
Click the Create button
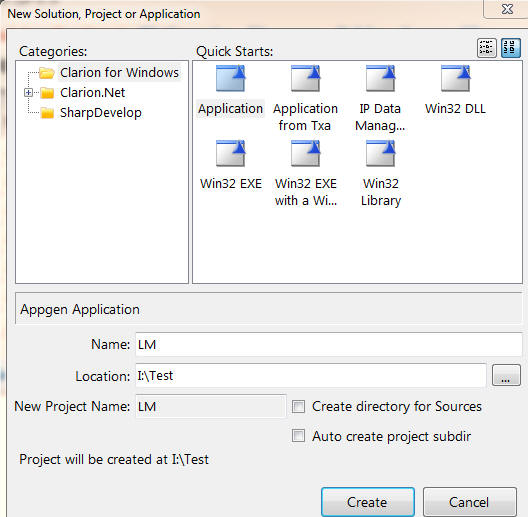click(368, 502)
